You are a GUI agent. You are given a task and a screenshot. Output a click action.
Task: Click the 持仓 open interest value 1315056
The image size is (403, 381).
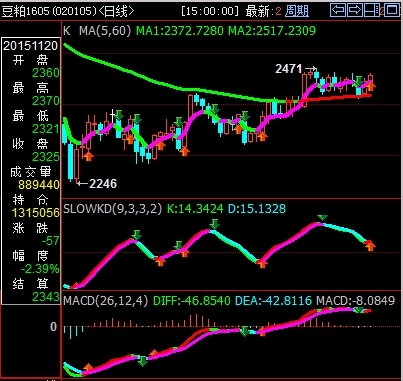36,212
